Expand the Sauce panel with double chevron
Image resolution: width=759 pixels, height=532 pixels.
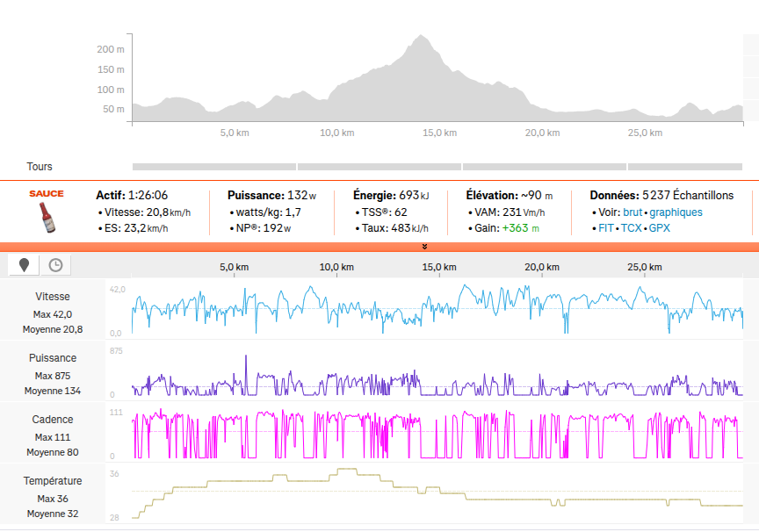[424, 247]
